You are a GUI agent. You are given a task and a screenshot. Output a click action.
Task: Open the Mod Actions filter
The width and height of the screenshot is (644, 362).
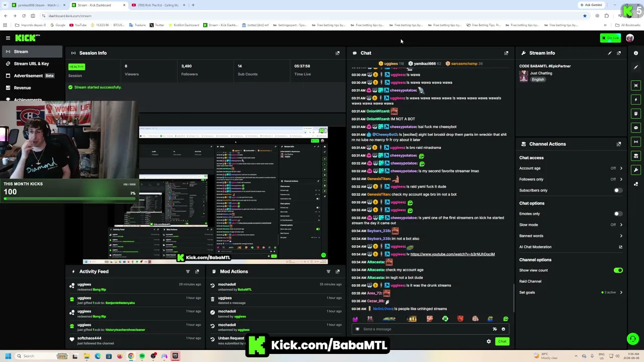pyautogui.click(x=329, y=271)
